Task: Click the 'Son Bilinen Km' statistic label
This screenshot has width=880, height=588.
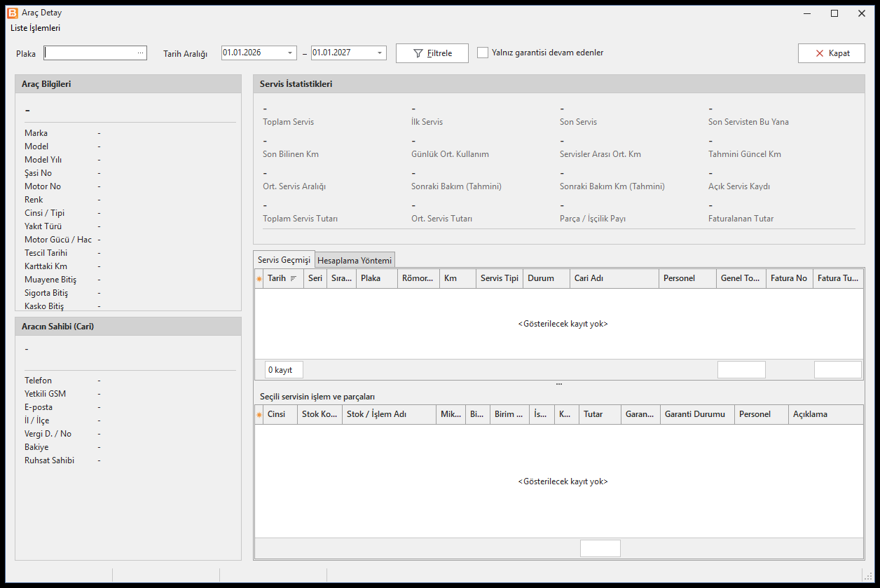Action: point(291,154)
